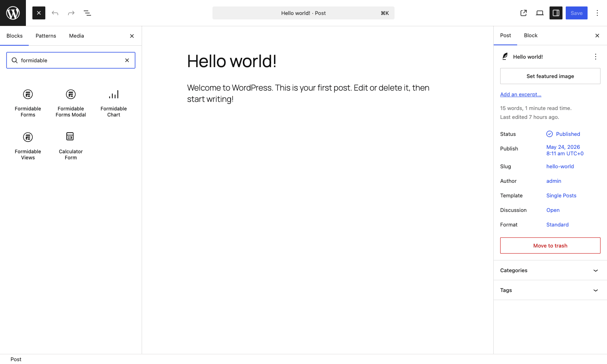Insert the Calculator Form block
Screen dimensions: 607x364
(x=71, y=146)
